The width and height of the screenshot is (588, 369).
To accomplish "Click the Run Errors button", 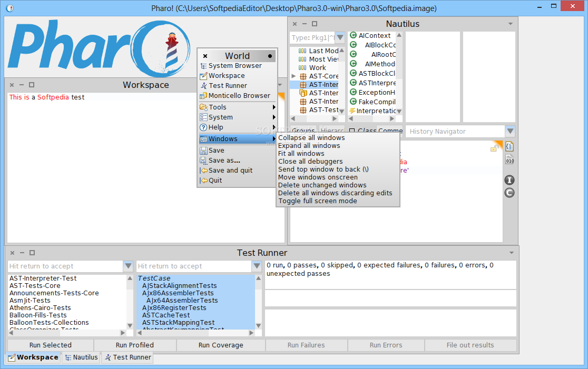I will 386,345.
